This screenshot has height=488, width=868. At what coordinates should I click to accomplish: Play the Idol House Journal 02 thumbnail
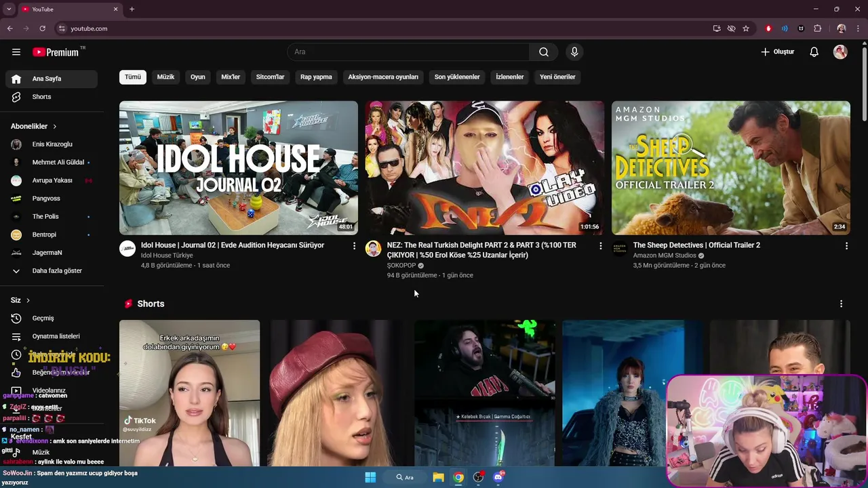tap(239, 168)
